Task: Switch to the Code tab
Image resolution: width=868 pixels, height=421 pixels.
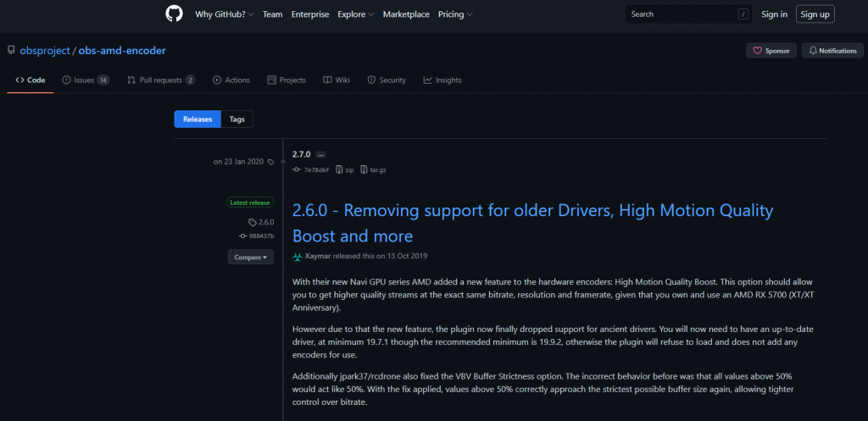Action: pyautogui.click(x=31, y=80)
